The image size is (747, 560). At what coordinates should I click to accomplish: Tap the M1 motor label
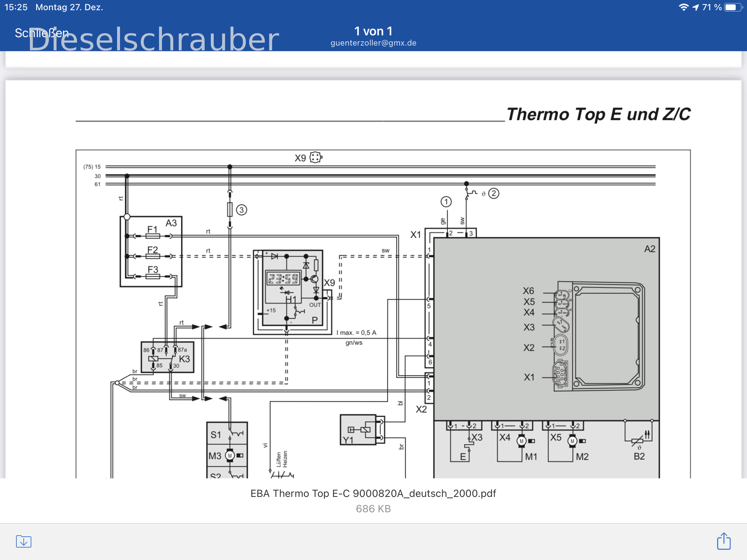(531, 456)
